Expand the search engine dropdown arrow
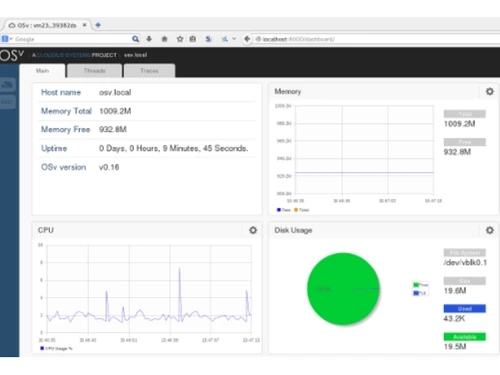 tap(11, 39)
